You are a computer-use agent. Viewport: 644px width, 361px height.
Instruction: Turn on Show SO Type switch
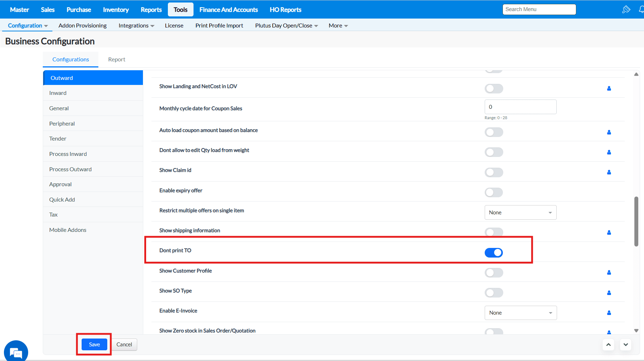(494, 293)
